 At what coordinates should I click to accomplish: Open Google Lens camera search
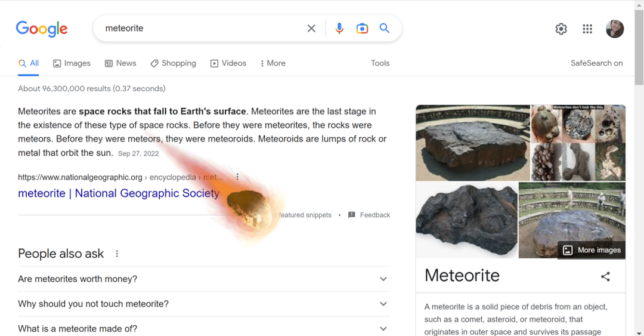[x=362, y=29]
